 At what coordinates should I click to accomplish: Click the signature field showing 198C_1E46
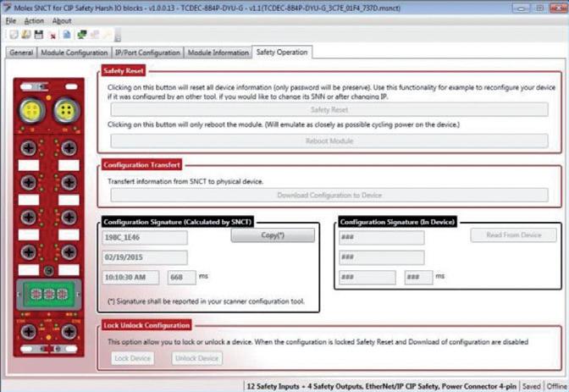[x=145, y=237]
